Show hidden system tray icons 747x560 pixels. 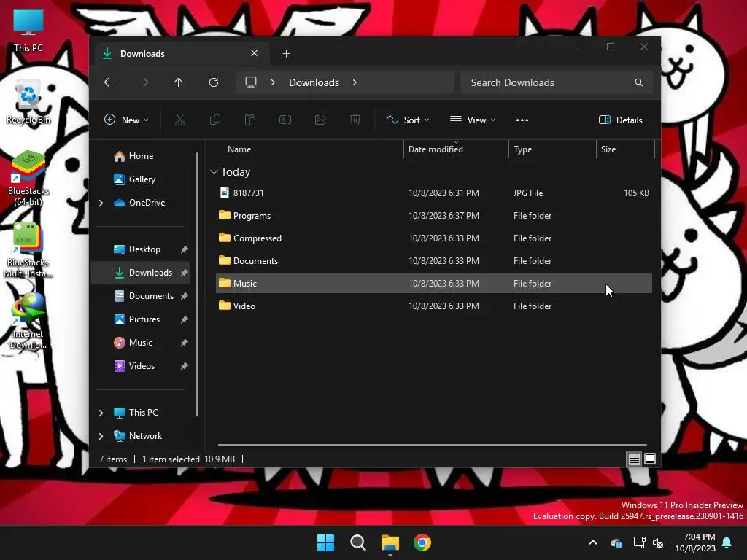tap(593, 542)
